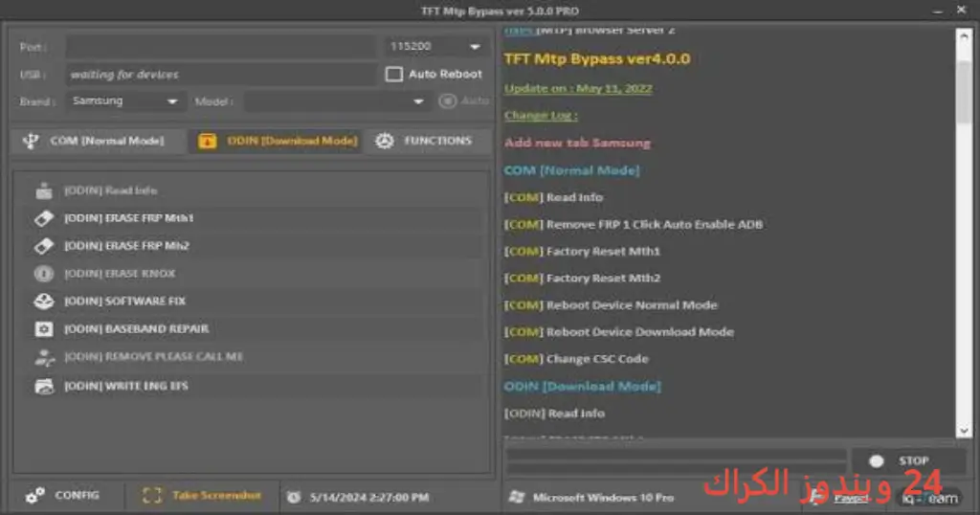The height and width of the screenshot is (515, 980).
Task: Click the screenshot frame icon
Action: point(152,496)
